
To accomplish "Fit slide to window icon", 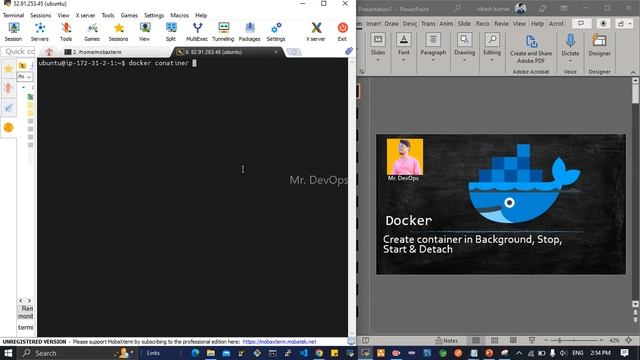I will (628, 340).
